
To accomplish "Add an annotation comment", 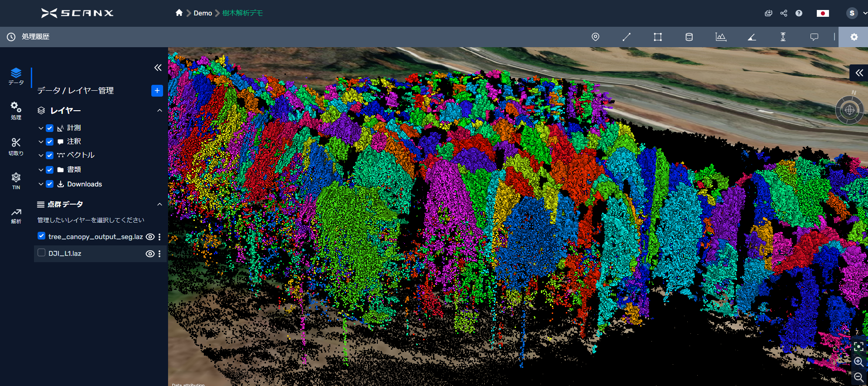I will click(814, 37).
